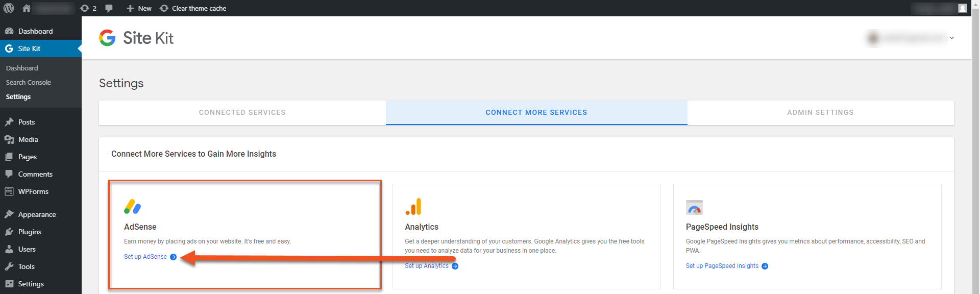This screenshot has width=980, height=294.
Task: Click the Set up AdSense link
Action: click(146, 257)
